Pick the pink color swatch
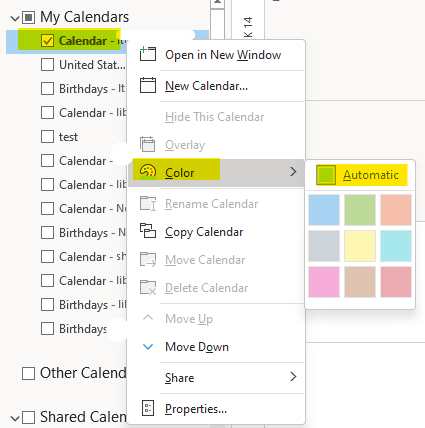Image resolution: width=425 pixels, height=428 pixels. [x=324, y=282]
